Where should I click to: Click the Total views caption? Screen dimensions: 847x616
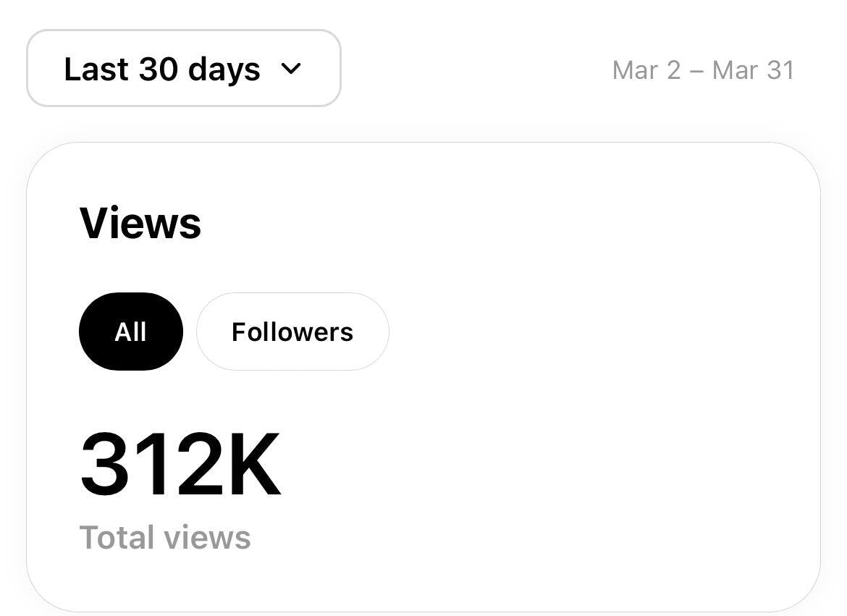pyautogui.click(x=165, y=538)
